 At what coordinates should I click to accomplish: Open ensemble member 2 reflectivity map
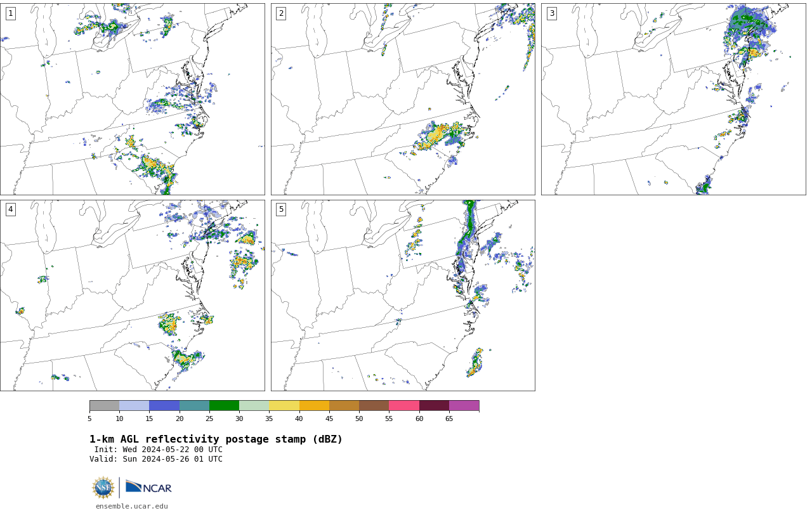[403, 99]
